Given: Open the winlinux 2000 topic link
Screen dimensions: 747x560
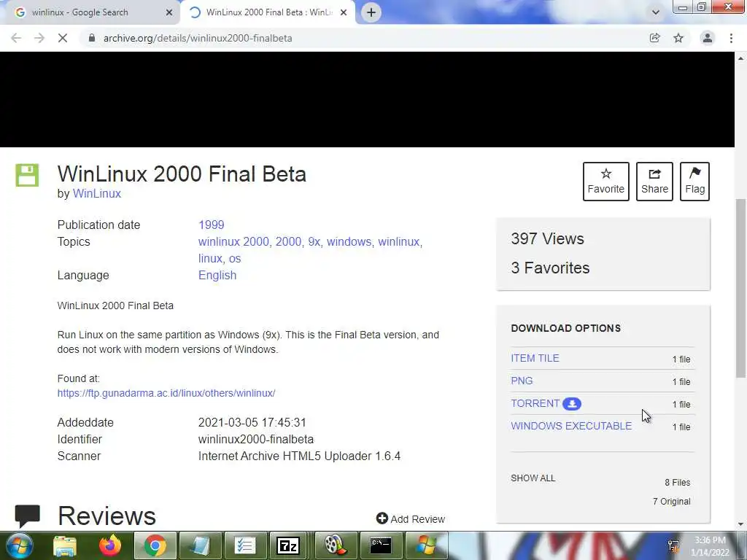Looking at the screenshot, I should [233, 242].
